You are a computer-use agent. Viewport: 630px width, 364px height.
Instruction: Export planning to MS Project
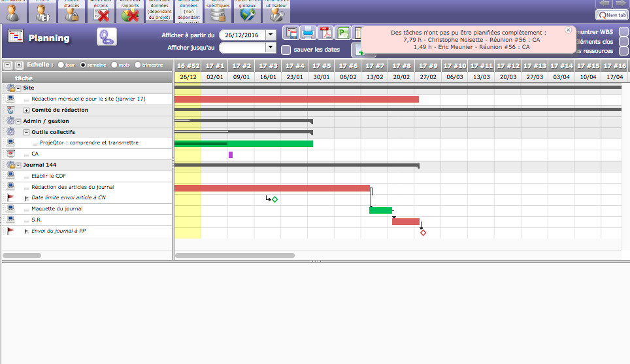343,33
